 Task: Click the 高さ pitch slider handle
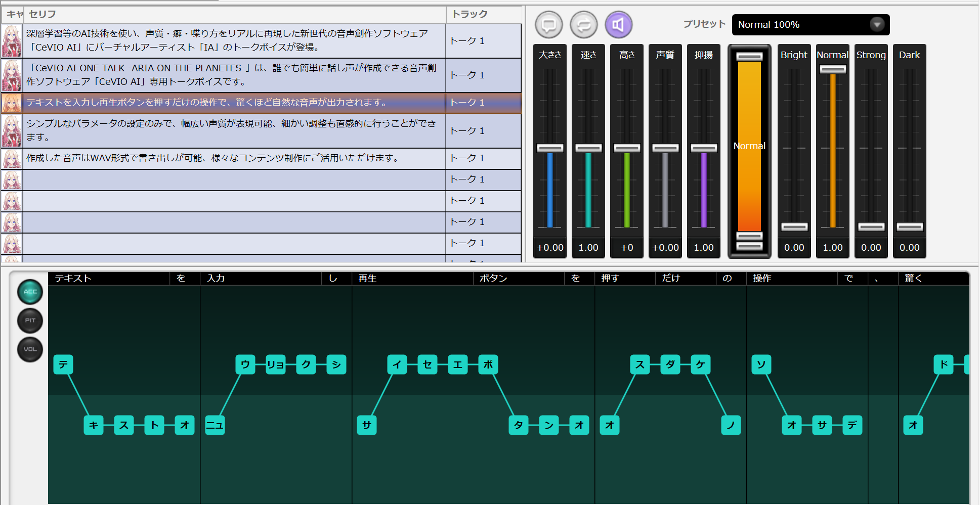click(x=627, y=148)
